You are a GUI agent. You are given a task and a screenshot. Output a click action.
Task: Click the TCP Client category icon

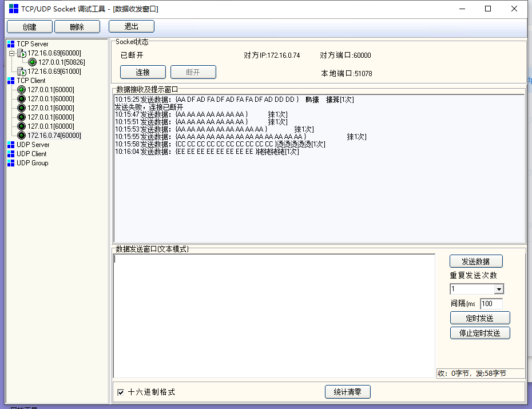coord(11,81)
